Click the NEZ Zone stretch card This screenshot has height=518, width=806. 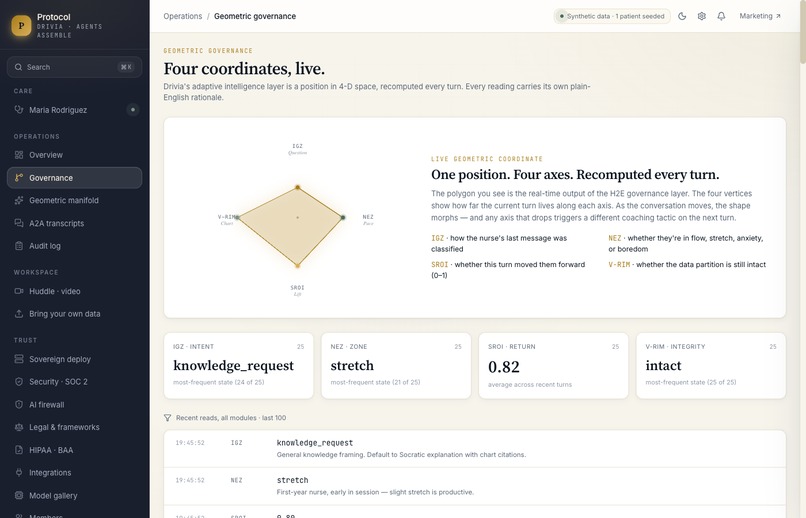[x=396, y=365]
